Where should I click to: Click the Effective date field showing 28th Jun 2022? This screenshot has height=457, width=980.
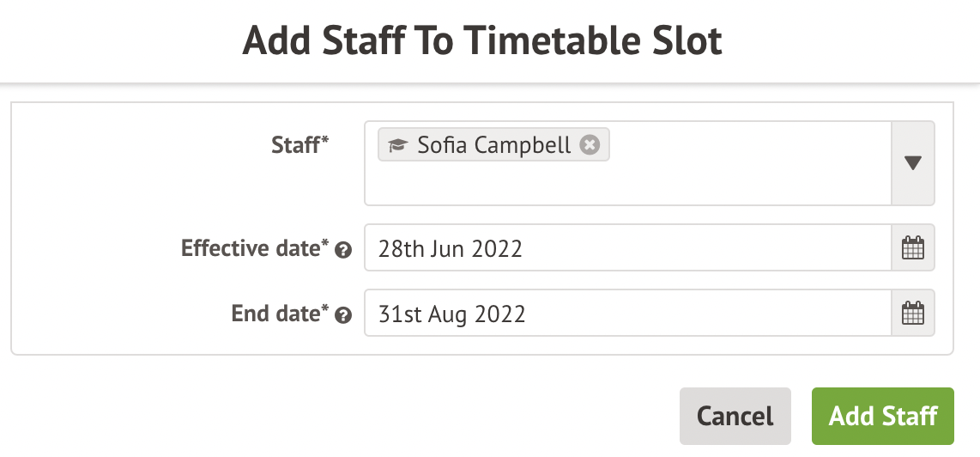[x=627, y=248]
